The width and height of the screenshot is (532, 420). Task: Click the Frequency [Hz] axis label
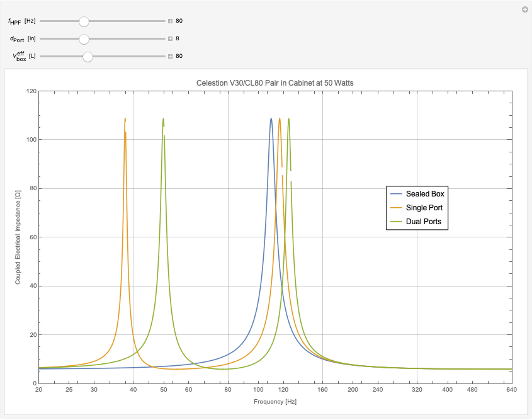275,402
